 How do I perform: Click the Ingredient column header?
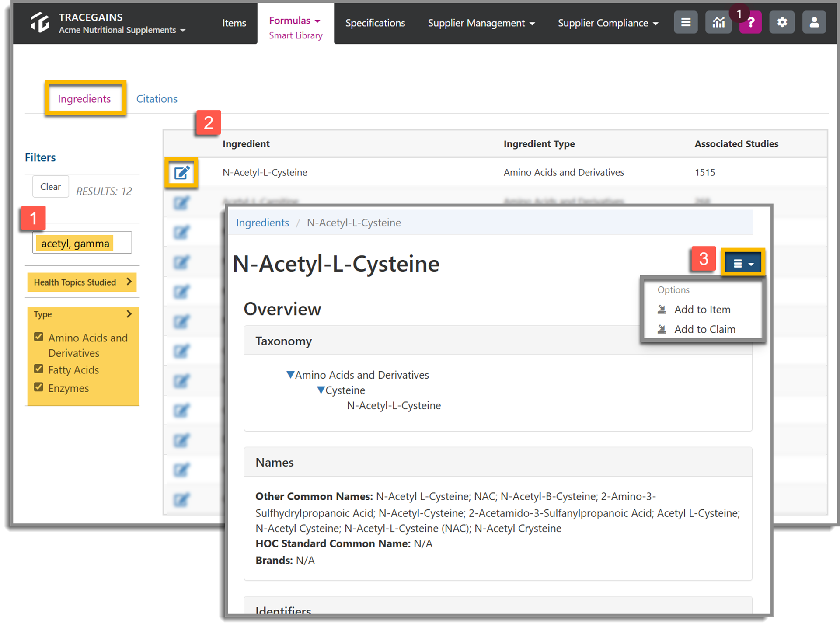[x=246, y=144]
